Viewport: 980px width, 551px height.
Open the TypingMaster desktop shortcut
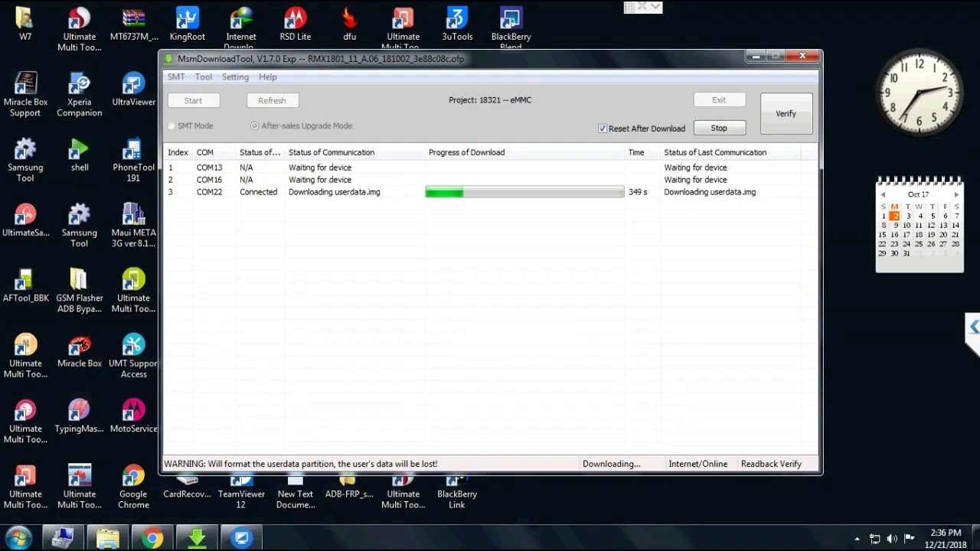coord(79,416)
